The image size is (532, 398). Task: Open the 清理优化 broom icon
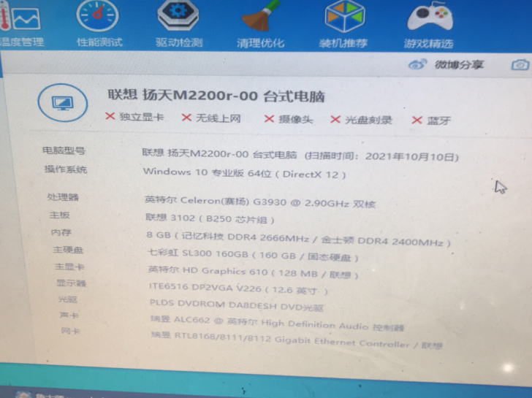coord(261,15)
